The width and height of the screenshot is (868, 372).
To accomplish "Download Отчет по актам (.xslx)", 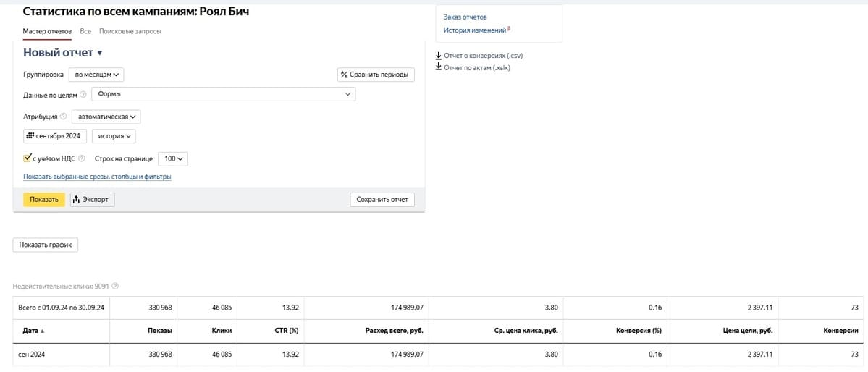I will tap(473, 67).
